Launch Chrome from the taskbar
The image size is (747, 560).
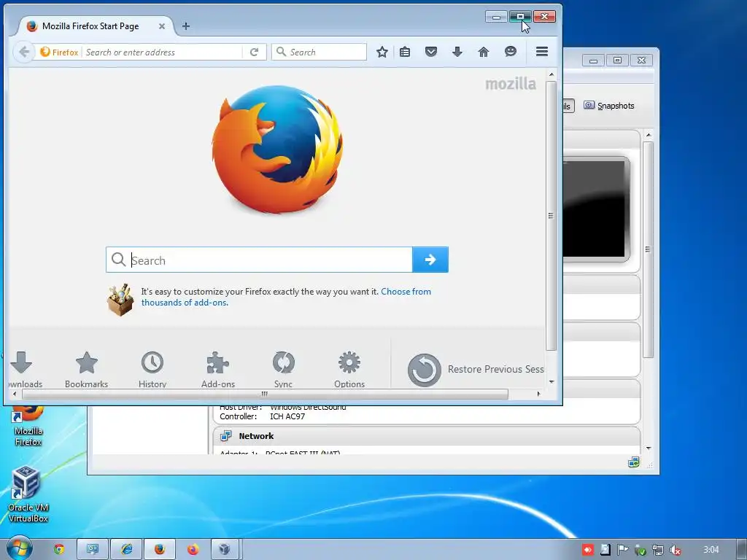[x=59, y=550]
